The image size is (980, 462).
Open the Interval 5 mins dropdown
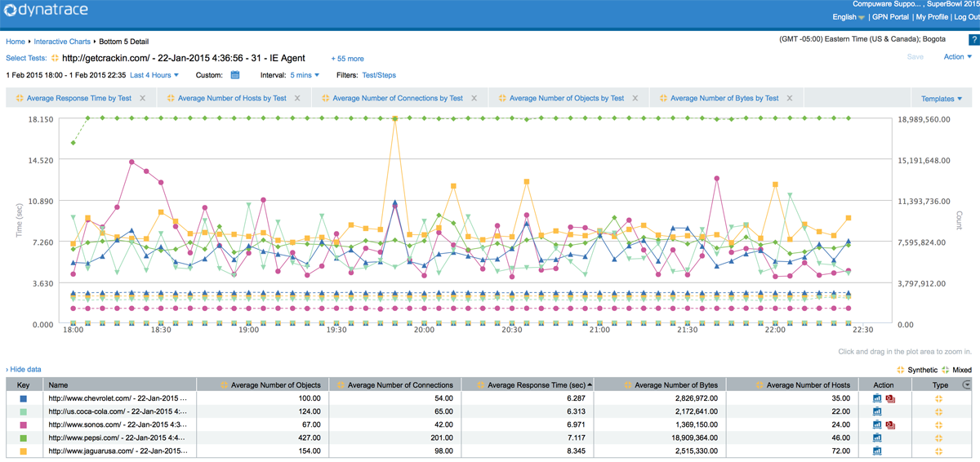pyautogui.click(x=305, y=75)
